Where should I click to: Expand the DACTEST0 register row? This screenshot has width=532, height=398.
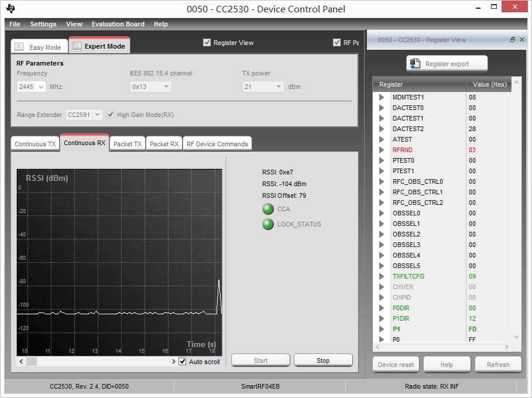point(382,108)
